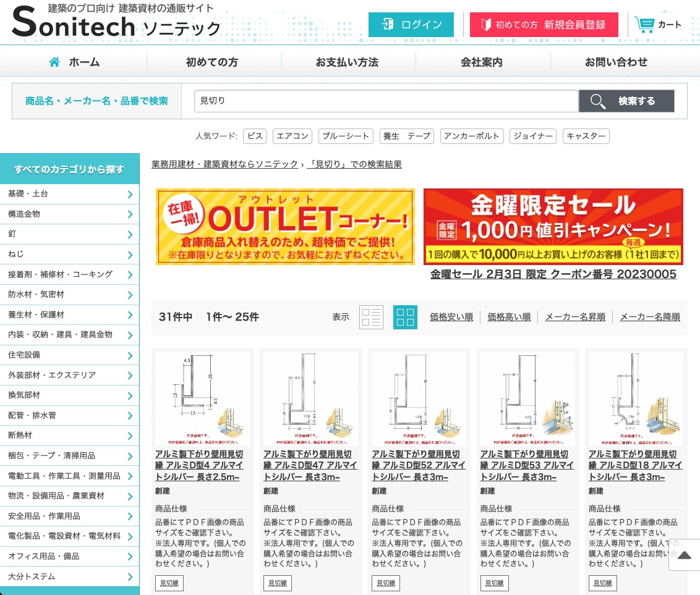Screen dimensions: 700x595
Task: Click breadcrumb 業務用建材・建築資材ならソニテック
Action: 224,164
